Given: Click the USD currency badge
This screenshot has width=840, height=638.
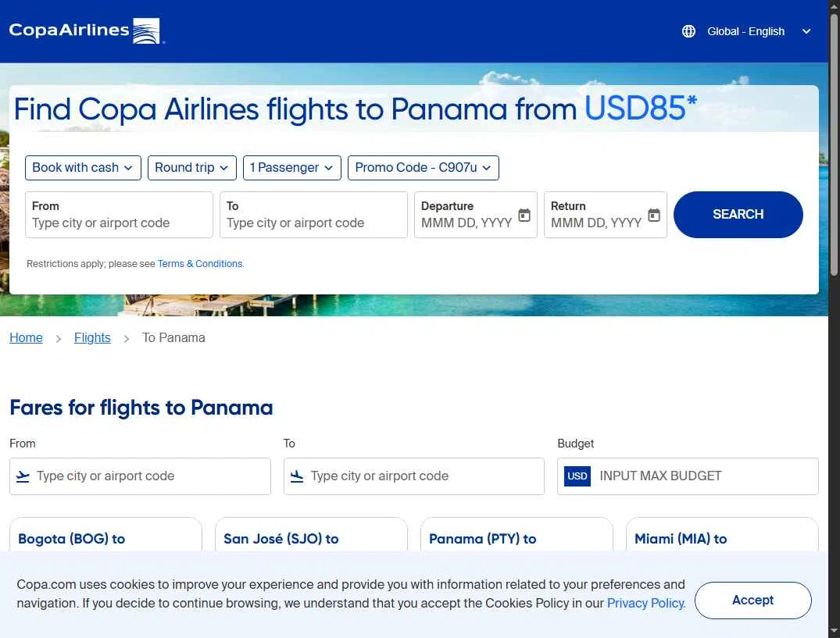Looking at the screenshot, I should (577, 476).
